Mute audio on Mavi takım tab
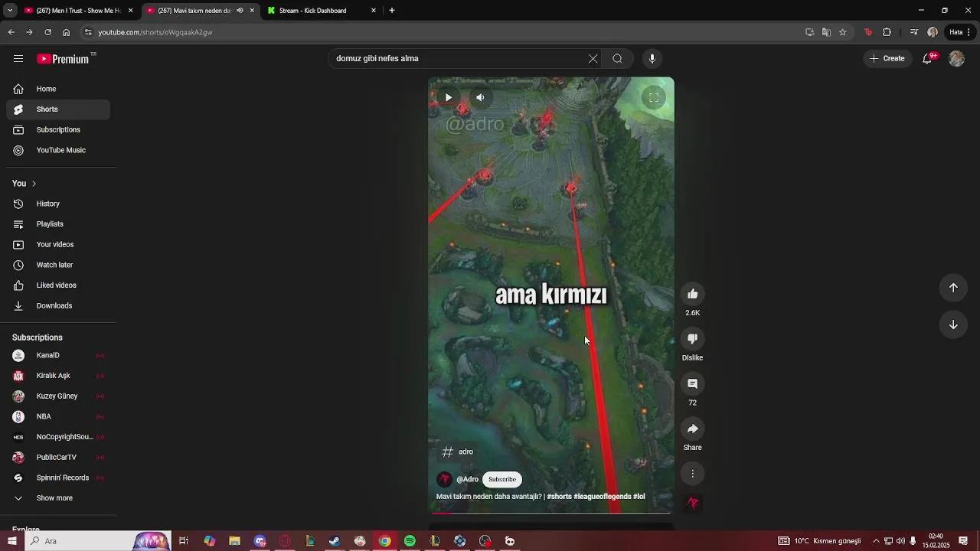This screenshot has width=980, height=551. [x=240, y=11]
